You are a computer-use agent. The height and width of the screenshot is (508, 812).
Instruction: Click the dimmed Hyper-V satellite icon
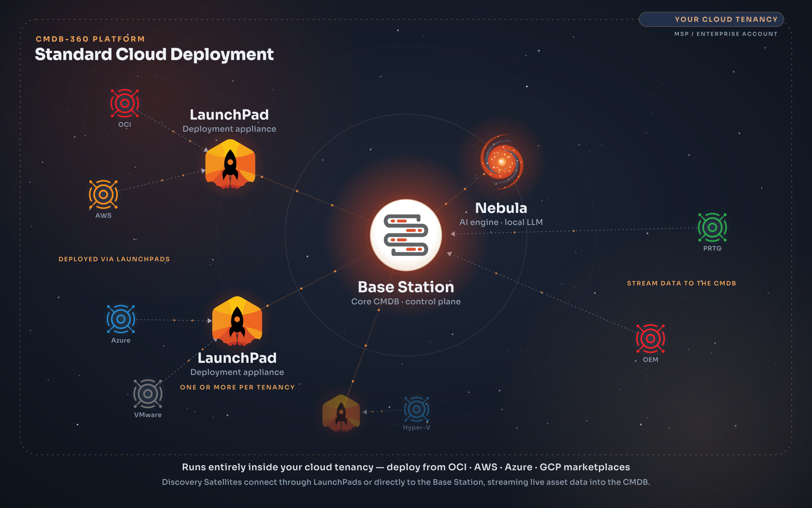(417, 409)
